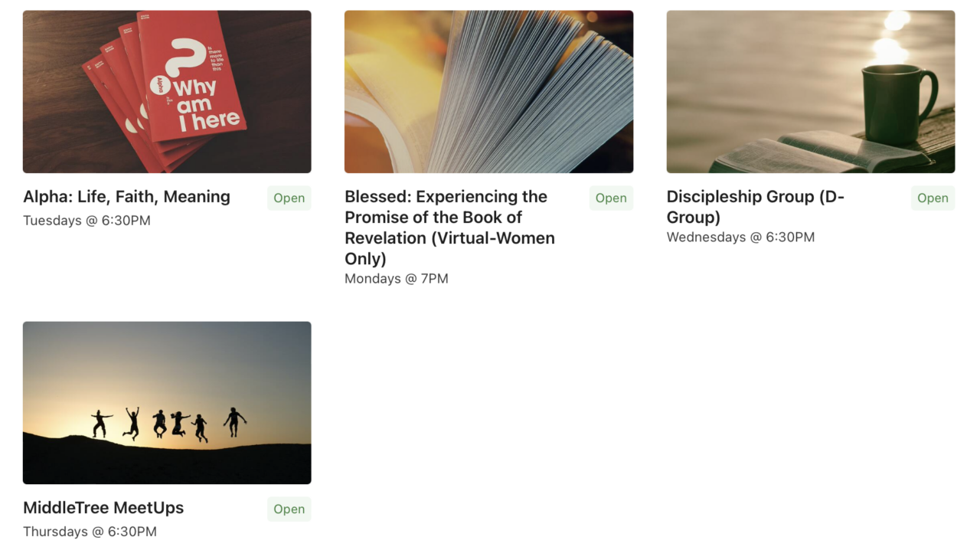Click the fanned open book pages image
Screen dimensions: 980x560
488,92
